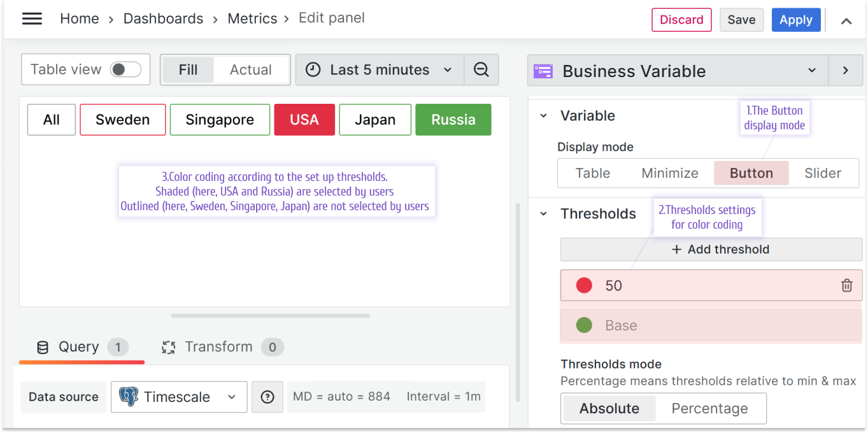Open the navigation hamburger menu
Viewport: 868px width, 433px height.
[32, 18]
